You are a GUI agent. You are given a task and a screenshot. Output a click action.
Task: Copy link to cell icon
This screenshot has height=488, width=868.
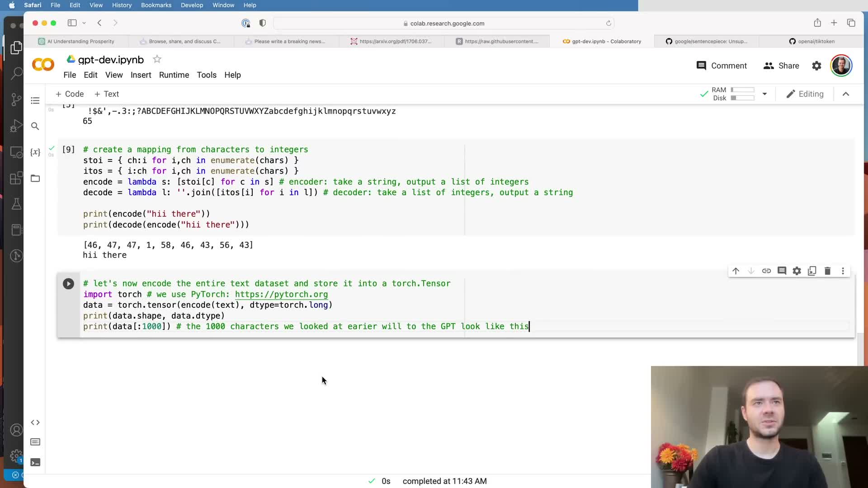(x=766, y=271)
